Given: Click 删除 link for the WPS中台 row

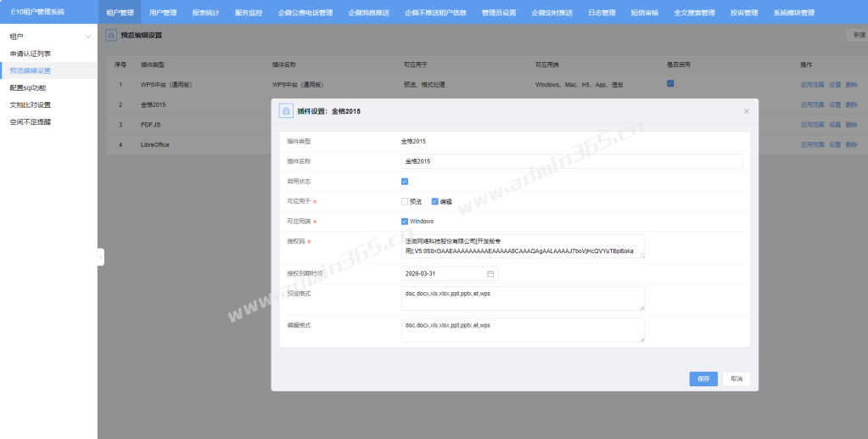Looking at the screenshot, I should 851,85.
